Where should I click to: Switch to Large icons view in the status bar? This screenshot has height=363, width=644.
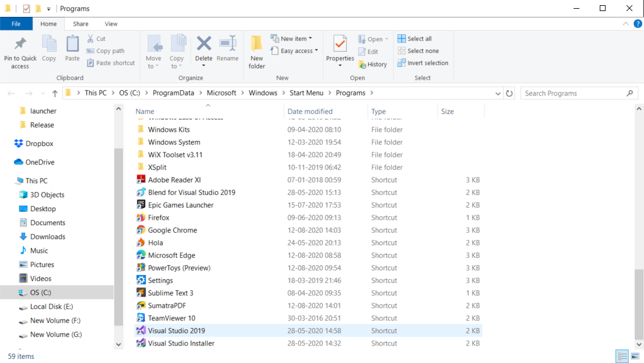coord(635,356)
